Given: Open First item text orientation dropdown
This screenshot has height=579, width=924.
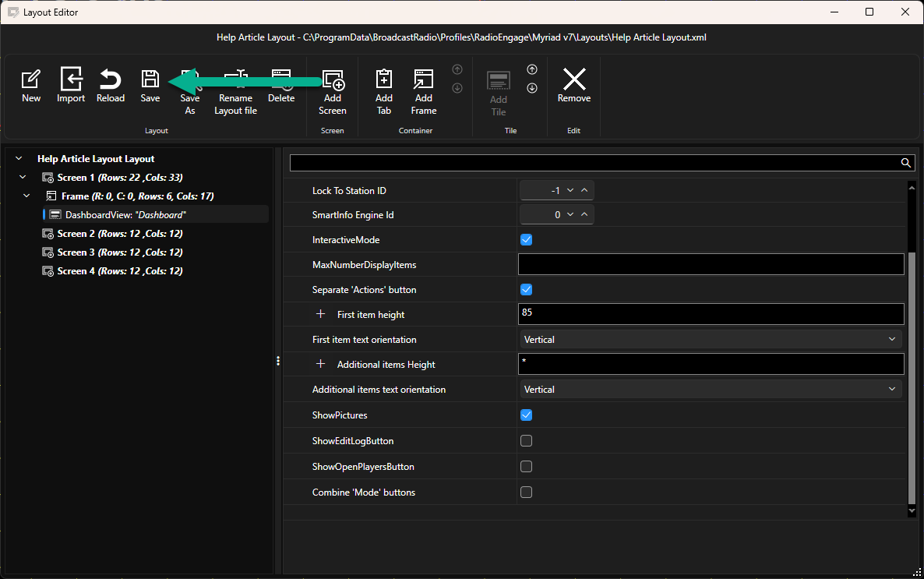Looking at the screenshot, I should coord(711,340).
